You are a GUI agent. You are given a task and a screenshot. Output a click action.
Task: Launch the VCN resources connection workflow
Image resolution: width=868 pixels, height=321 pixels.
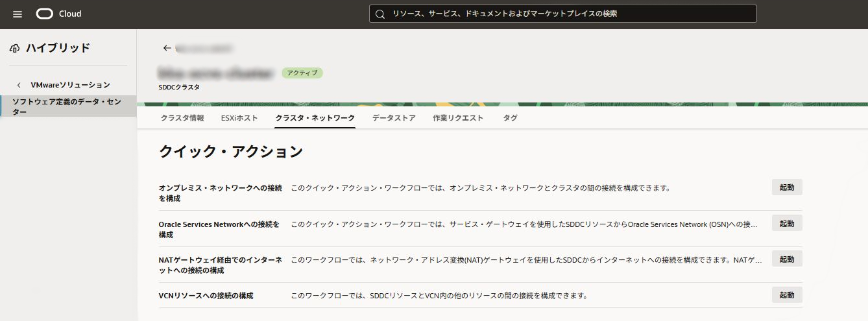point(786,295)
